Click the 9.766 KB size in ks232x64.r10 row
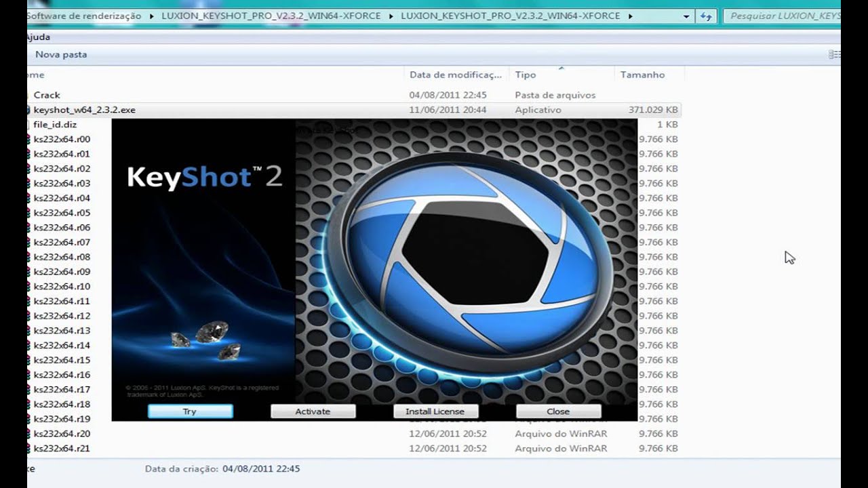The height and width of the screenshot is (488, 868). (x=658, y=287)
